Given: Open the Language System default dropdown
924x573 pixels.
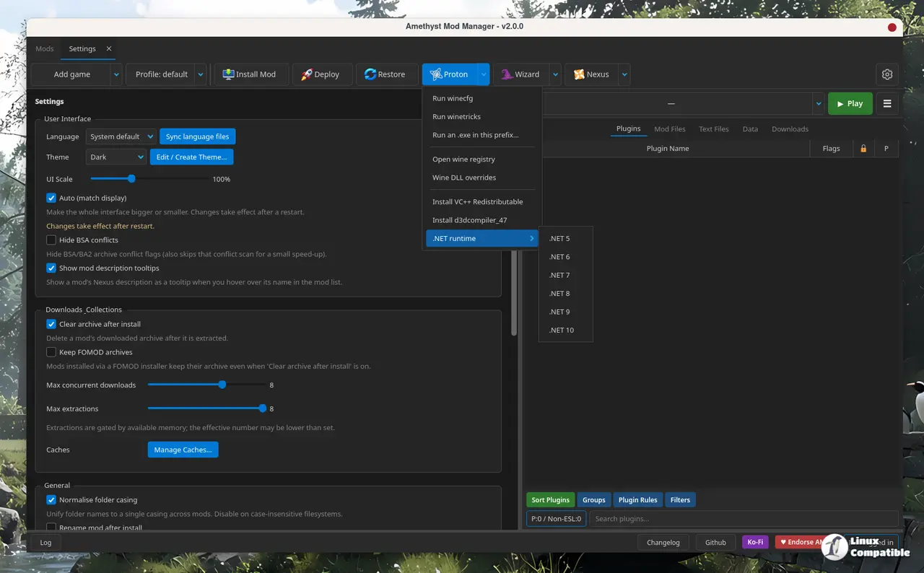Looking at the screenshot, I should 121,136.
